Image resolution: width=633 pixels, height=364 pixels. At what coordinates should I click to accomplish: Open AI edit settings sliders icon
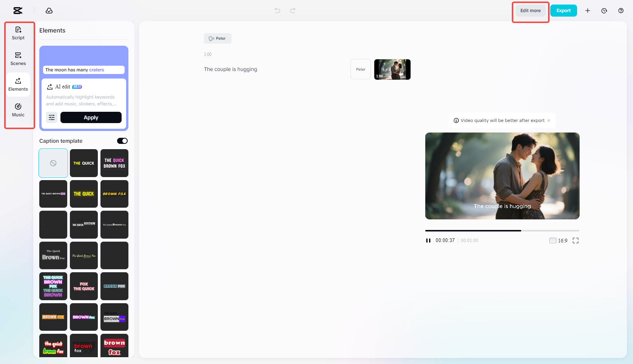pyautogui.click(x=52, y=117)
